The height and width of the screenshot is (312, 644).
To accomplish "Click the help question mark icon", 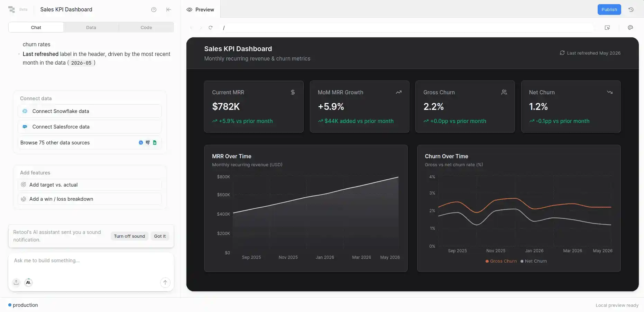I will 154,10.
